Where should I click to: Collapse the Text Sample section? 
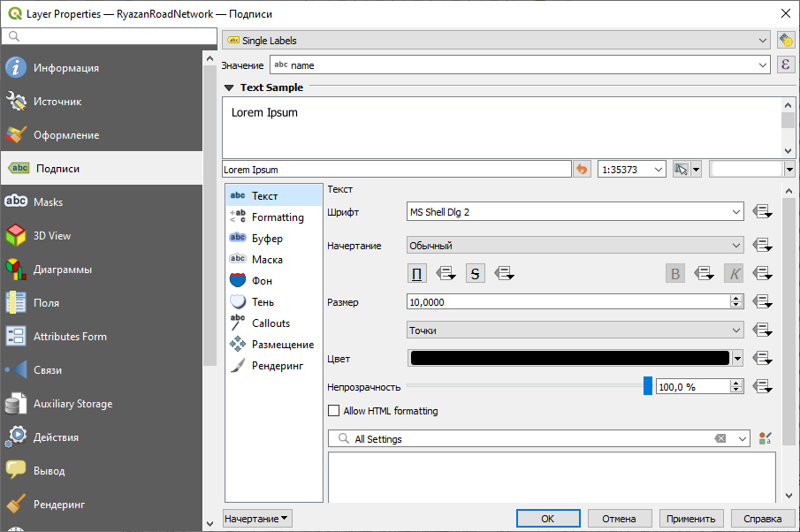tap(229, 87)
